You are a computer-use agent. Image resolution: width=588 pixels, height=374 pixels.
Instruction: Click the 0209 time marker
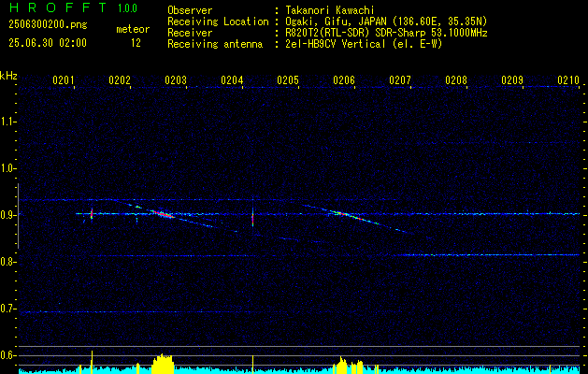pyautogui.click(x=512, y=80)
